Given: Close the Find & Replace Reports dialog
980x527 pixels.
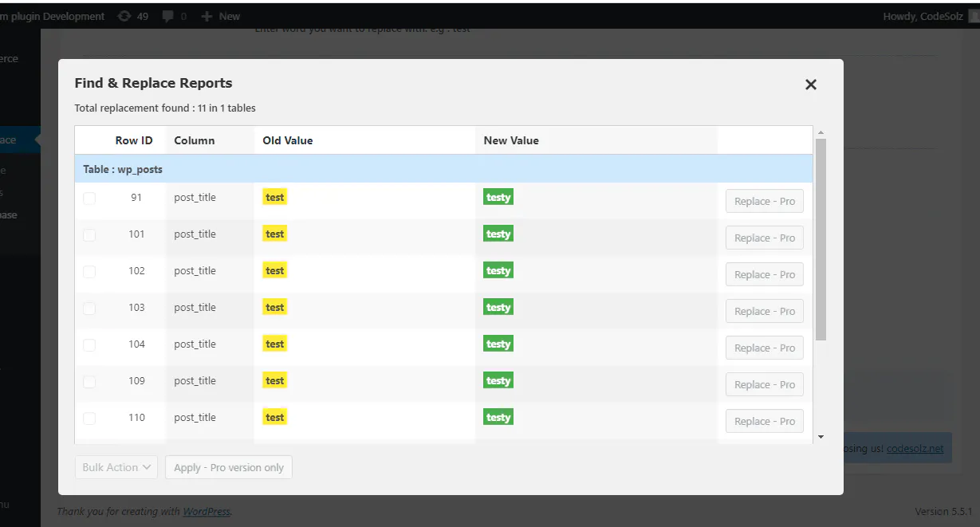Looking at the screenshot, I should click(x=811, y=85).
